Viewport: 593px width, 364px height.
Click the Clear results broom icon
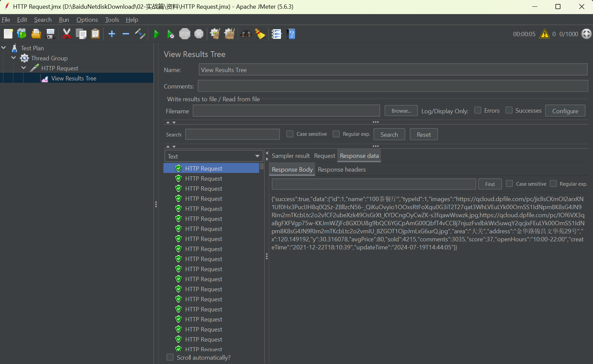(x=215, y=34)
